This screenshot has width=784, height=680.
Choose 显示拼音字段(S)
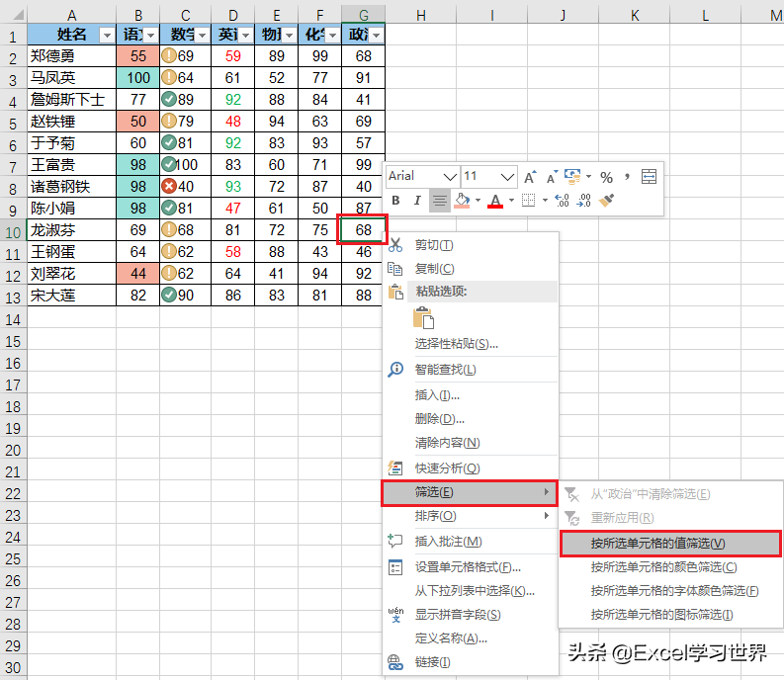[471, 615]
